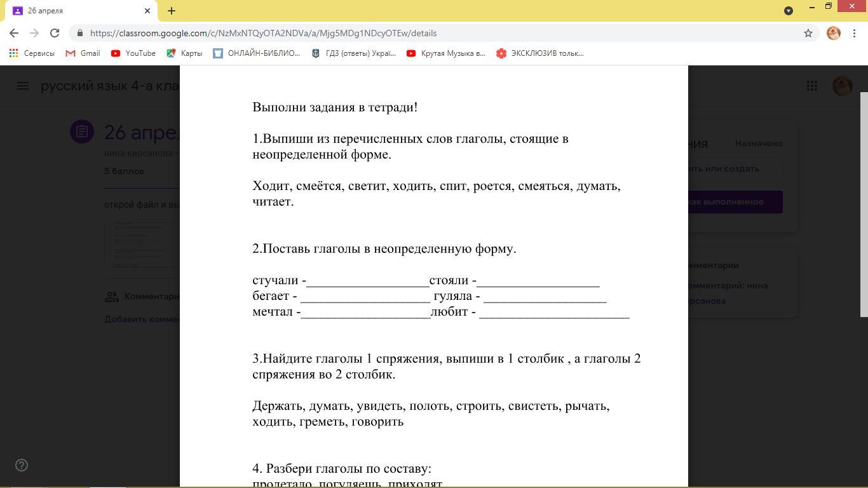The image size is (868, 488).
Task: Click the browser back arrow
Action: [x=14, y=33]
